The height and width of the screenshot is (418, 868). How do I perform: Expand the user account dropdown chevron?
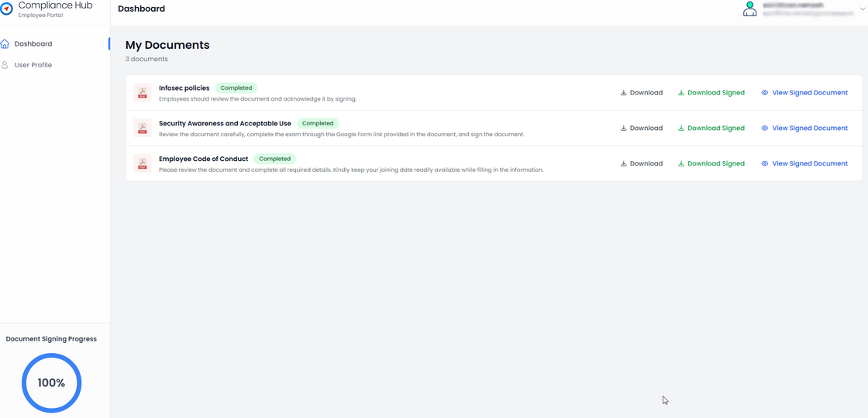tap(863, 9)
